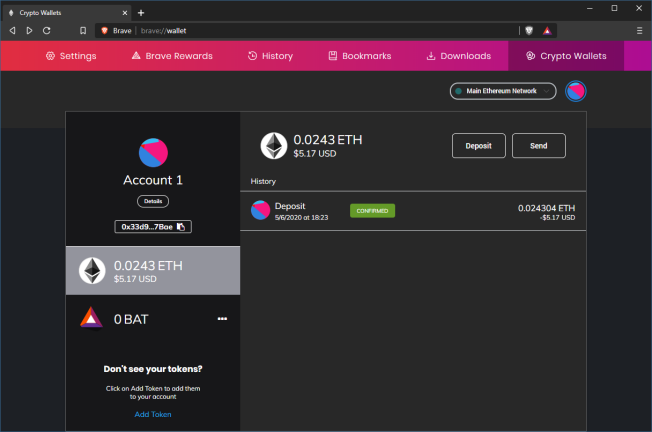Open the Settings tab
The image size is (652, 432).
point(71,56)
